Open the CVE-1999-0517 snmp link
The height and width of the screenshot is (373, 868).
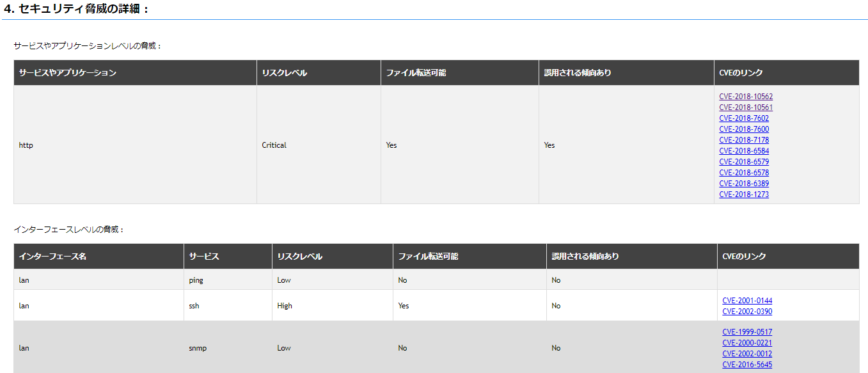tap(747, 332)
